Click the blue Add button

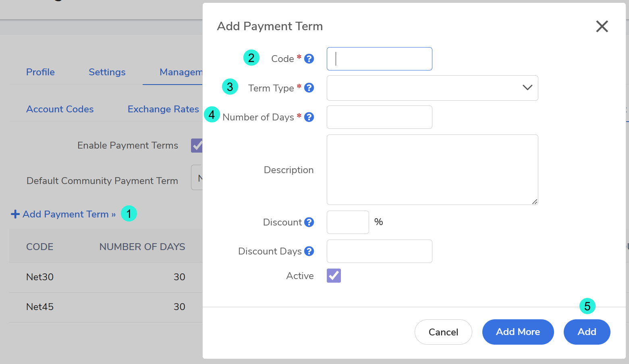[586, 332]
